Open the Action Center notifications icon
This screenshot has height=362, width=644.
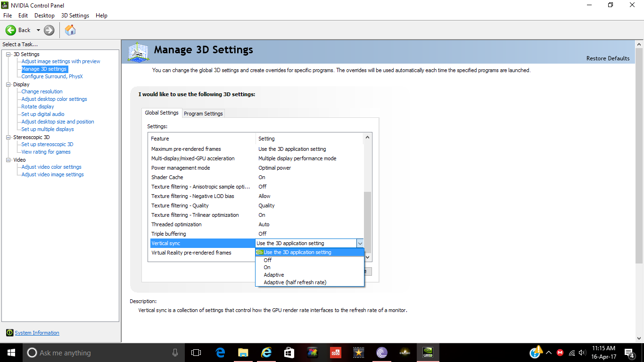coord(629,353)
